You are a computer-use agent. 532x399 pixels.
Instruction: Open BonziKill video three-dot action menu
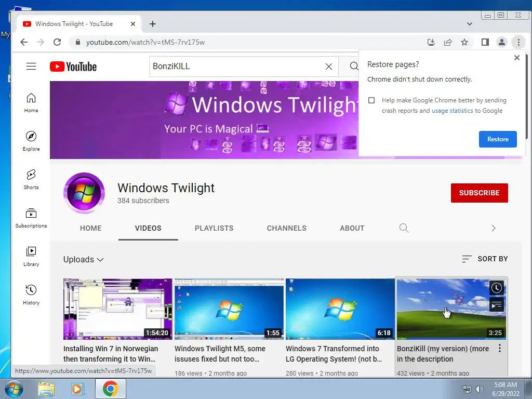point(500,348)
